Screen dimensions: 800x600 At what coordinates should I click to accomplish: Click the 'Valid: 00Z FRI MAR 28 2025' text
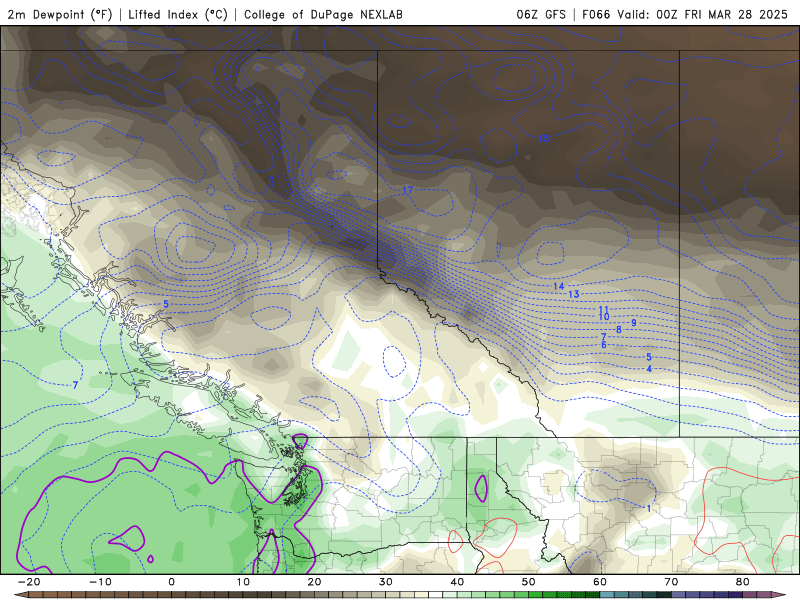[x=703, y=14]
